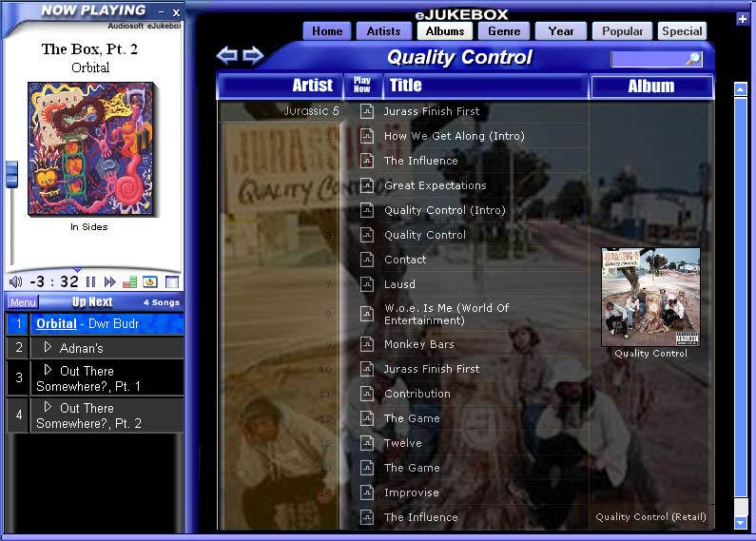Click the speaker volume icon
The image size is (756, 541).
click(15, 282)
